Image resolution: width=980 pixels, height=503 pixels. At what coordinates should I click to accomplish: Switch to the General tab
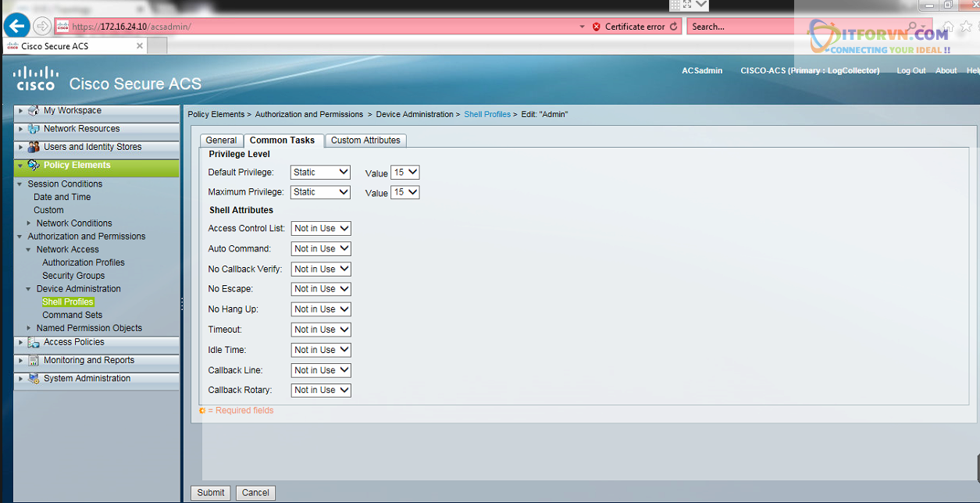tap(221, 141)
